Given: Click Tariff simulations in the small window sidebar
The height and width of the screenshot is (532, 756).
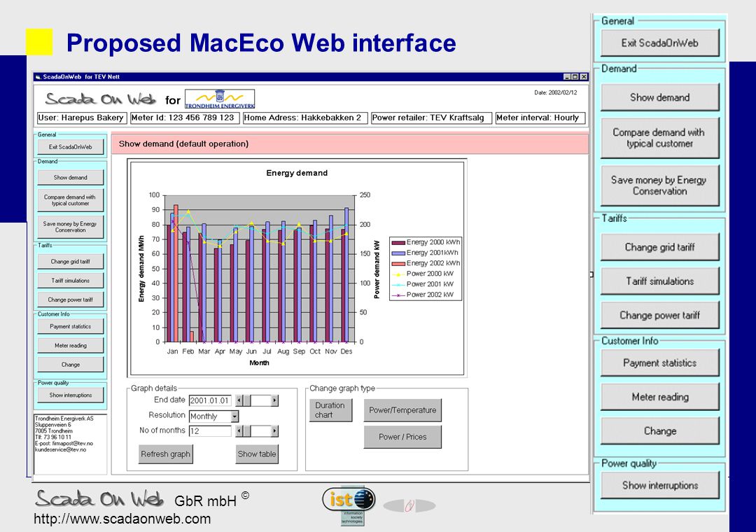Looking at the screenshot, I should 71,280.
